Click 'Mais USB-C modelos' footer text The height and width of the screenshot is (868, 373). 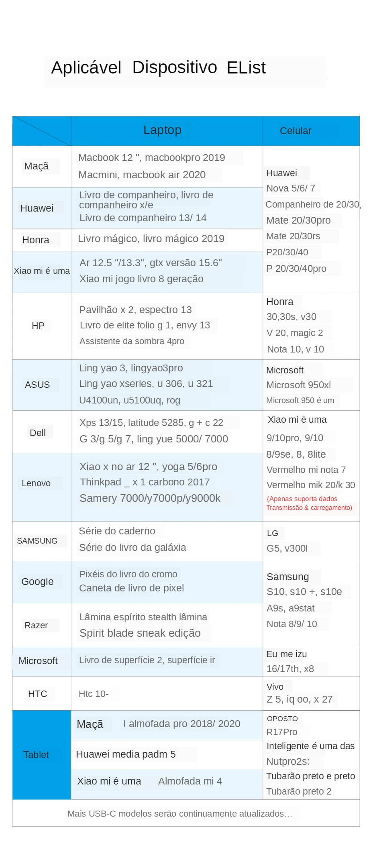pyautogui.click(x=180, y=813)
